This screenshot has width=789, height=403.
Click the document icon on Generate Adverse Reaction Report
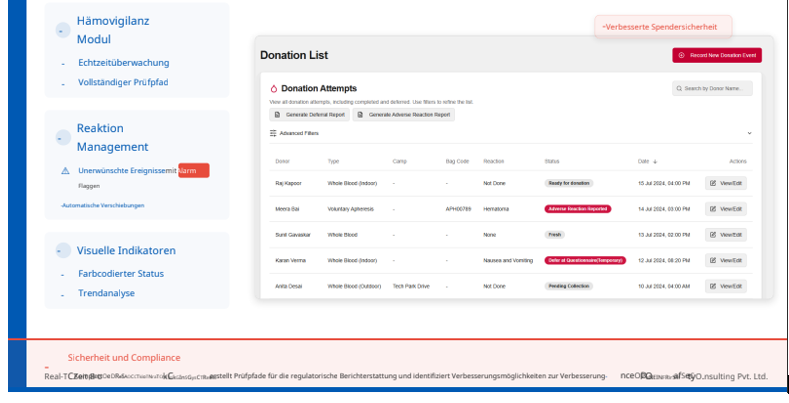[360, 115]
